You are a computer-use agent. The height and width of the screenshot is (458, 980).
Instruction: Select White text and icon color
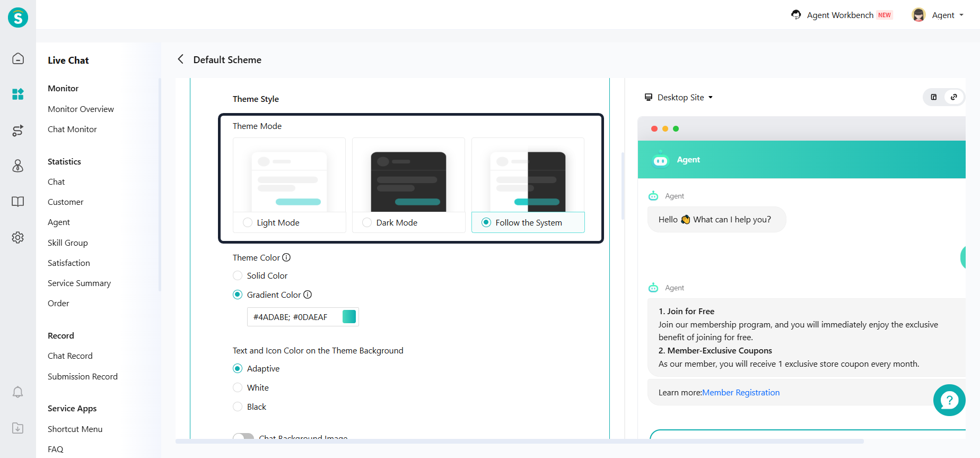(238, 387)
